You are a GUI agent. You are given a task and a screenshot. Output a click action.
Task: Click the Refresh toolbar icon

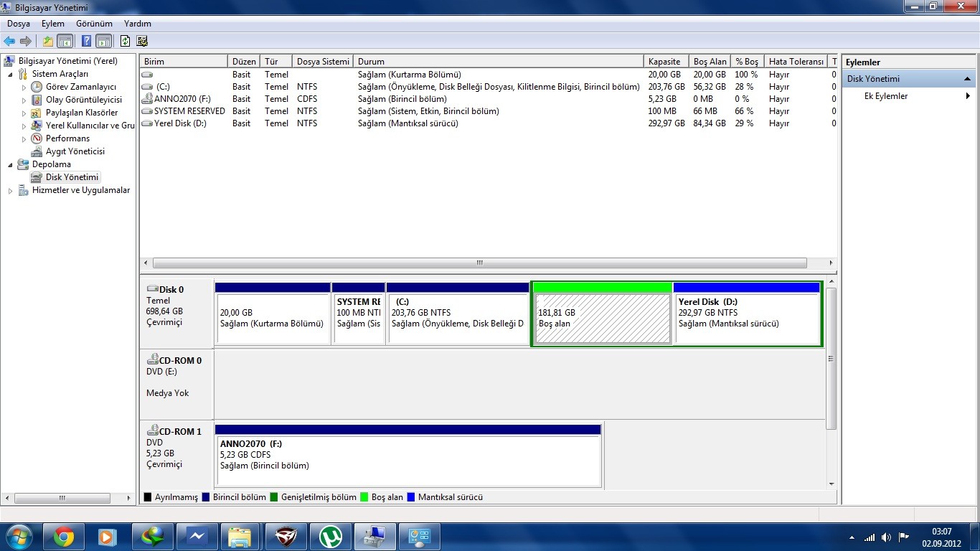point(126,41)
